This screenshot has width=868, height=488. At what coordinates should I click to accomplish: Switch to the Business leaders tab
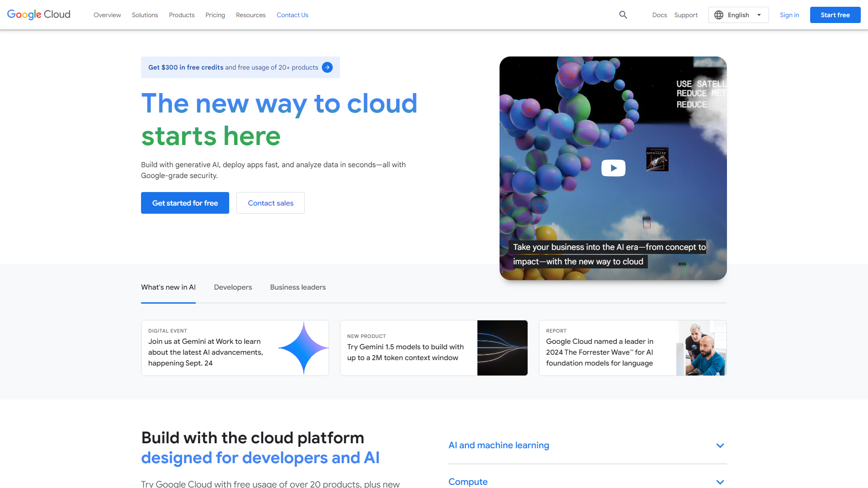pos(298,287)
